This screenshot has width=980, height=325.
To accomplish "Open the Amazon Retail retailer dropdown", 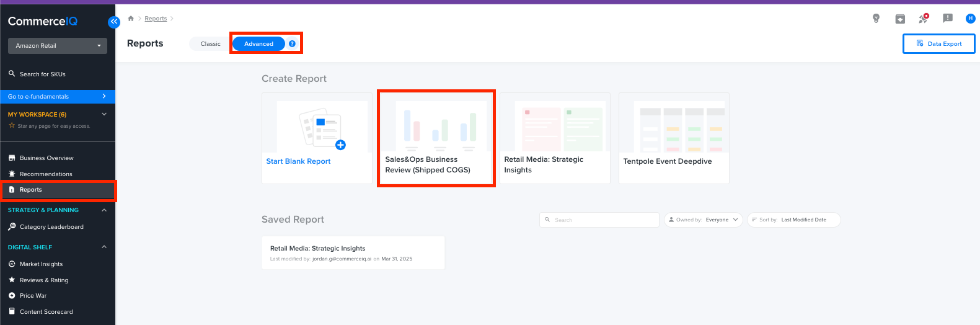I will 58,46.
